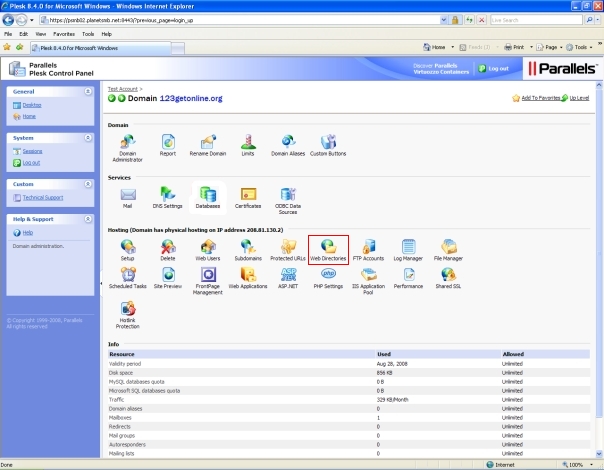Collapse the General sidebar section

88,91
